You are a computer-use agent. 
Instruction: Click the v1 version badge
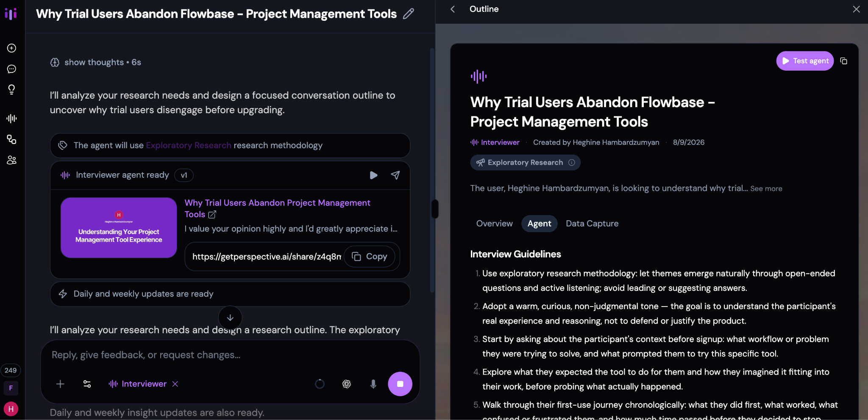[x=184, y=175]
